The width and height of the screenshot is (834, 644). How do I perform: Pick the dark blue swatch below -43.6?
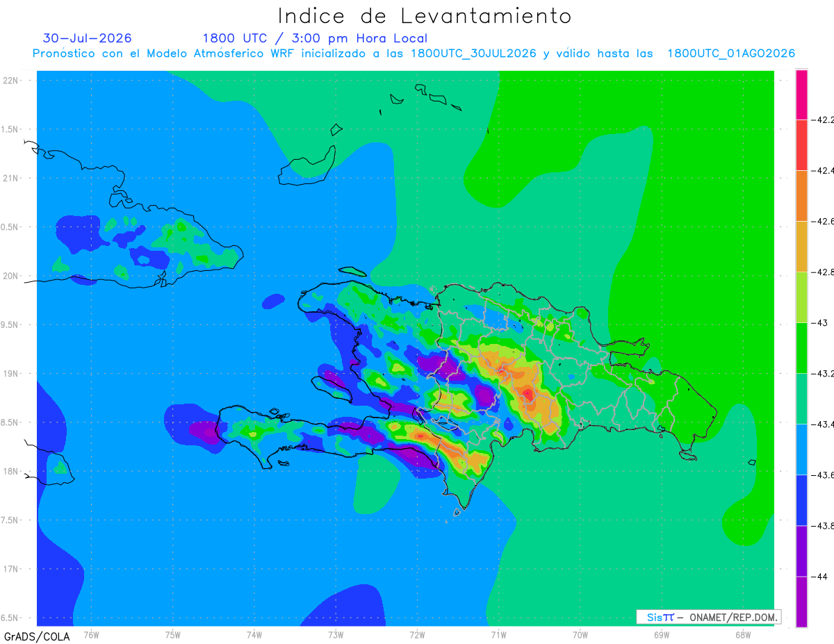tap(801, 500)
